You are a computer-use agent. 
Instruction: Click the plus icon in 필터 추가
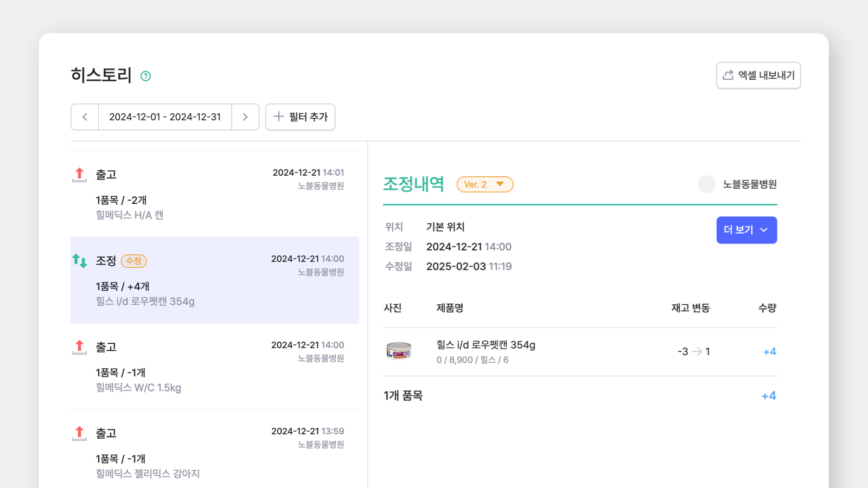(x=279, y=116)
